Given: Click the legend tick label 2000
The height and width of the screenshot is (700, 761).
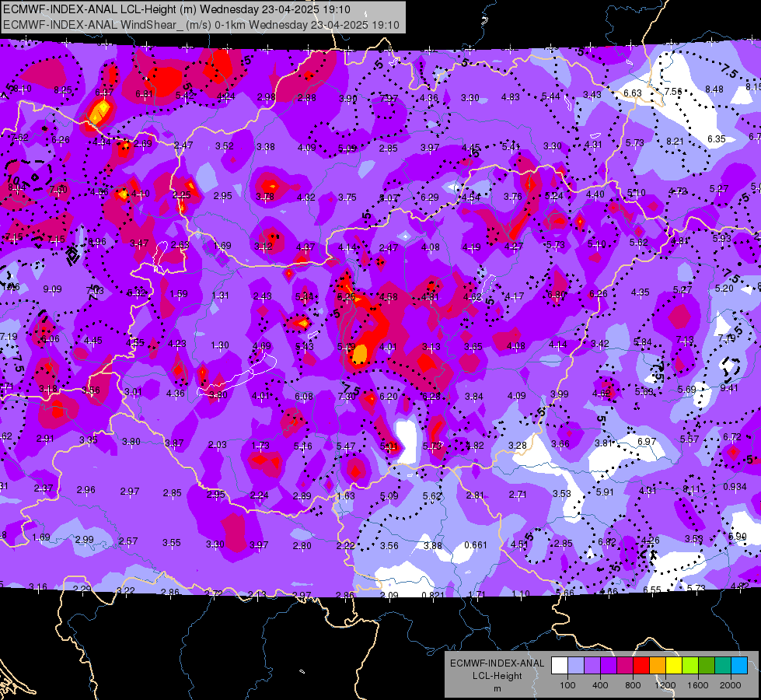Looking at the screenshot, I should click(x=731, y=685).
